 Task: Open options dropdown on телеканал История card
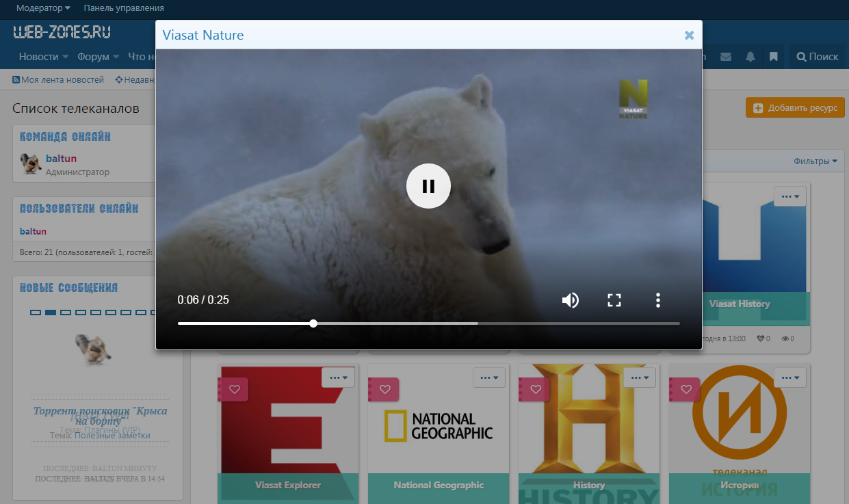pyautogui.click(x=790, y=377)
